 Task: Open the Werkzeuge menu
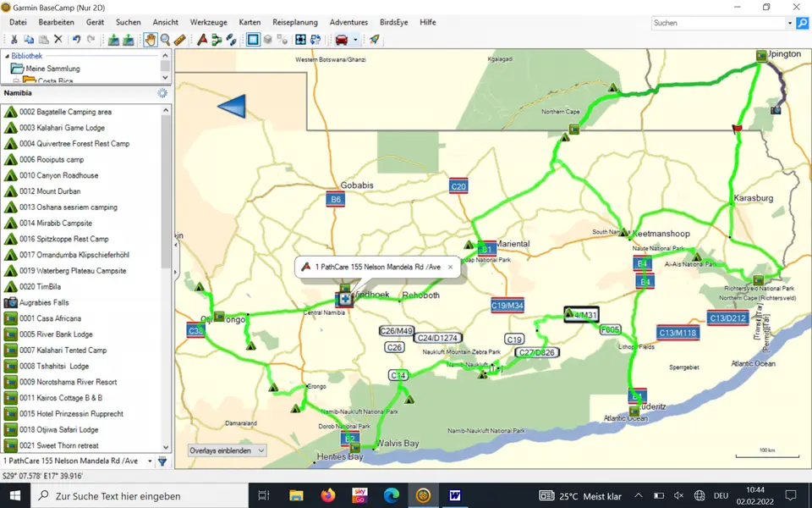[x=208, y=22]
